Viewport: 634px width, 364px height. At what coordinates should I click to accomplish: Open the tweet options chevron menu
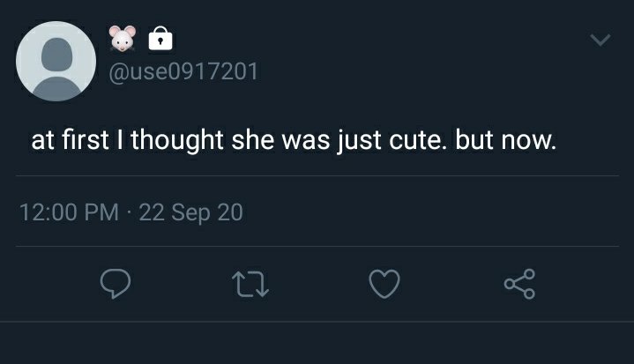click(600, 40)
